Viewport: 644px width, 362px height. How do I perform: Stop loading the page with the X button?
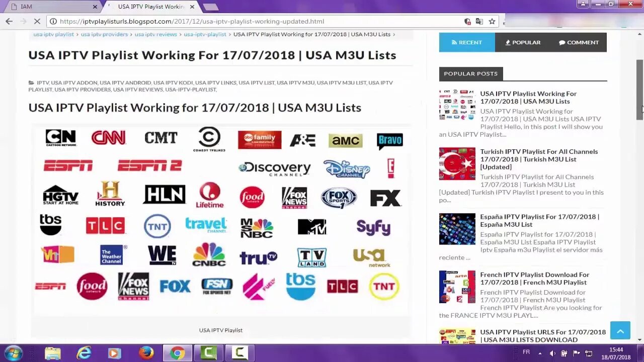click(x=38, y=21)
